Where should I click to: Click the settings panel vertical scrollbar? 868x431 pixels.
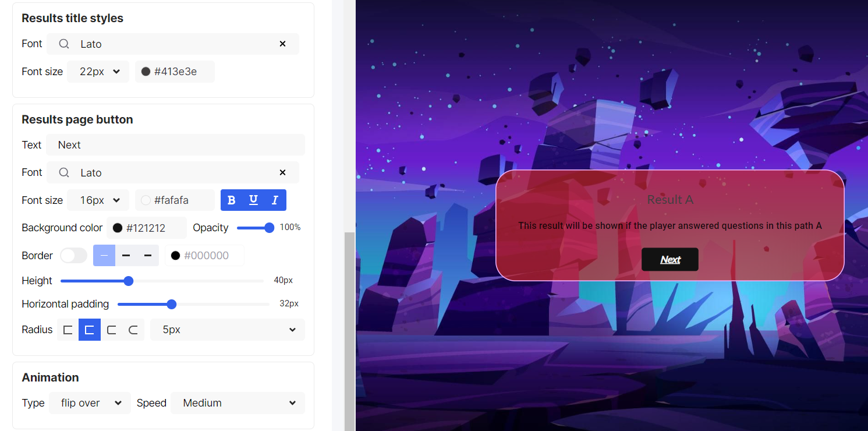pos(349,331)
